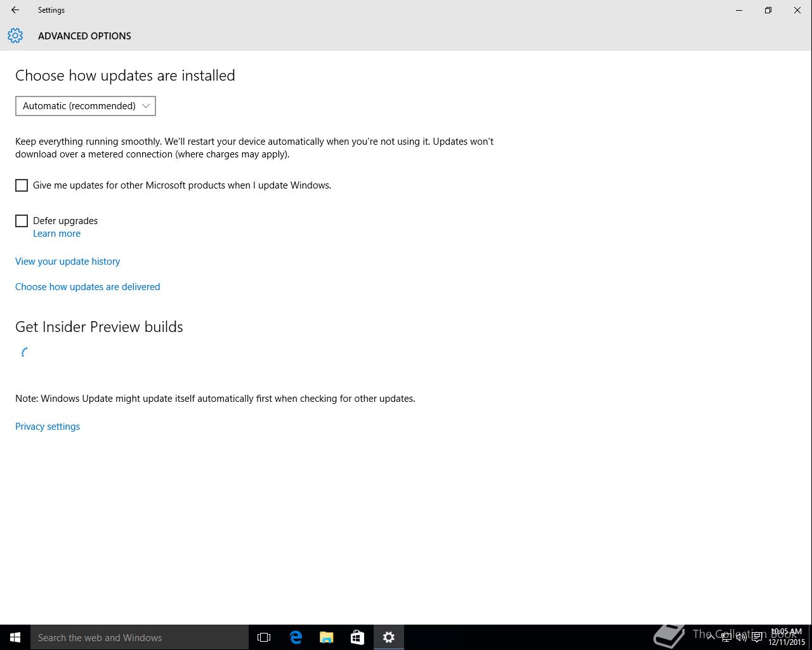Go back with the Settings back arrow
The height and width of the screenshot is (650, 812).
point(15,10)
